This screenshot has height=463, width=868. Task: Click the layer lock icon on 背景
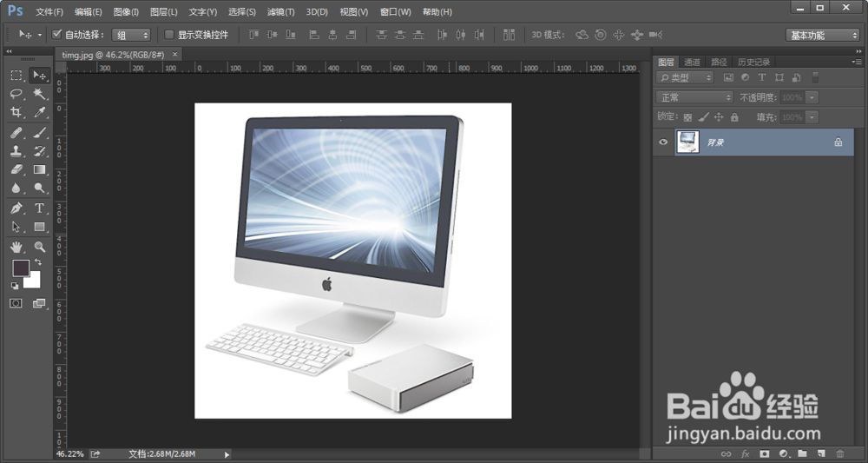point(838,142)
